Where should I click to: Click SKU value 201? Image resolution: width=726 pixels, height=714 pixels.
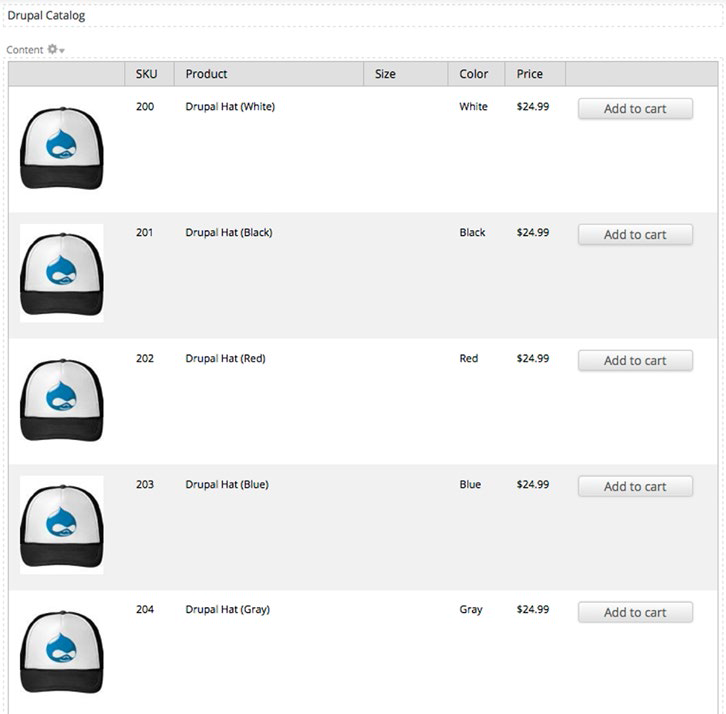(144, 232)
